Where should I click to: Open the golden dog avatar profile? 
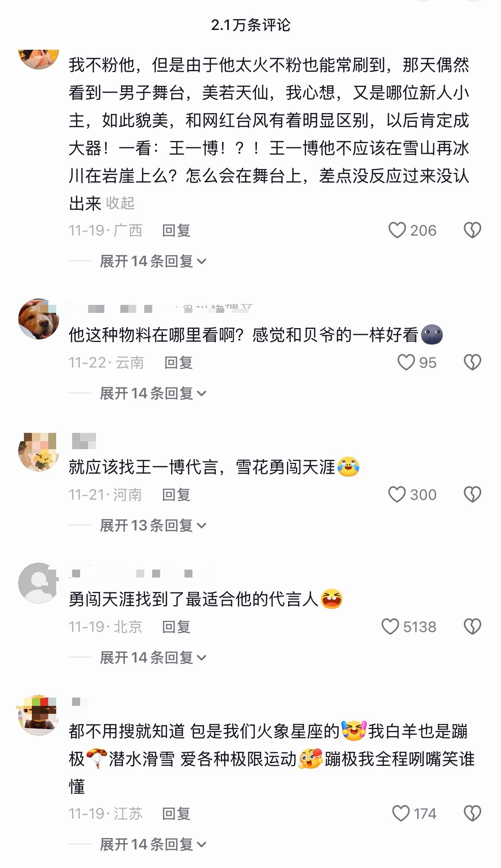pyautogui.click(x=39, y=319)
